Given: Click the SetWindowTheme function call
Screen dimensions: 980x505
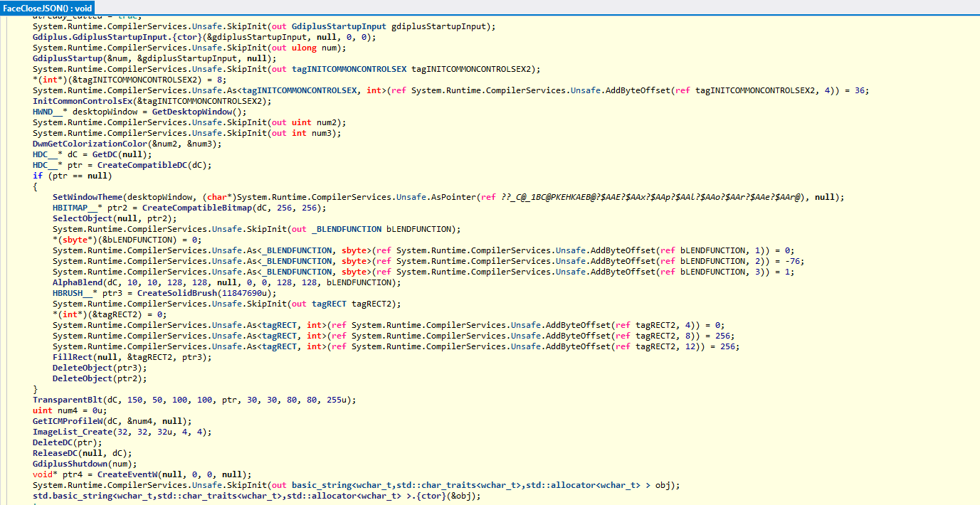Looking at the screenshot, I should coord(88,197).
